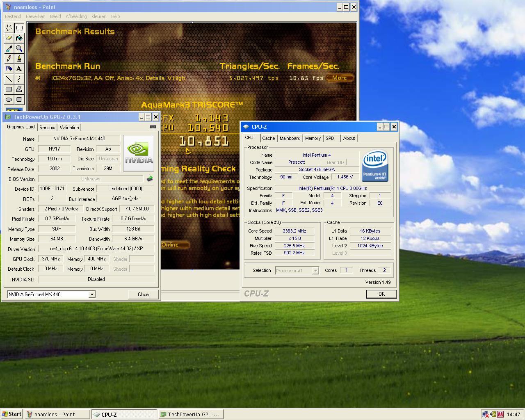Click the CPU-Z Instructions field
The image size is (525, 420).
pyautogui.click(x=332, y=210)
